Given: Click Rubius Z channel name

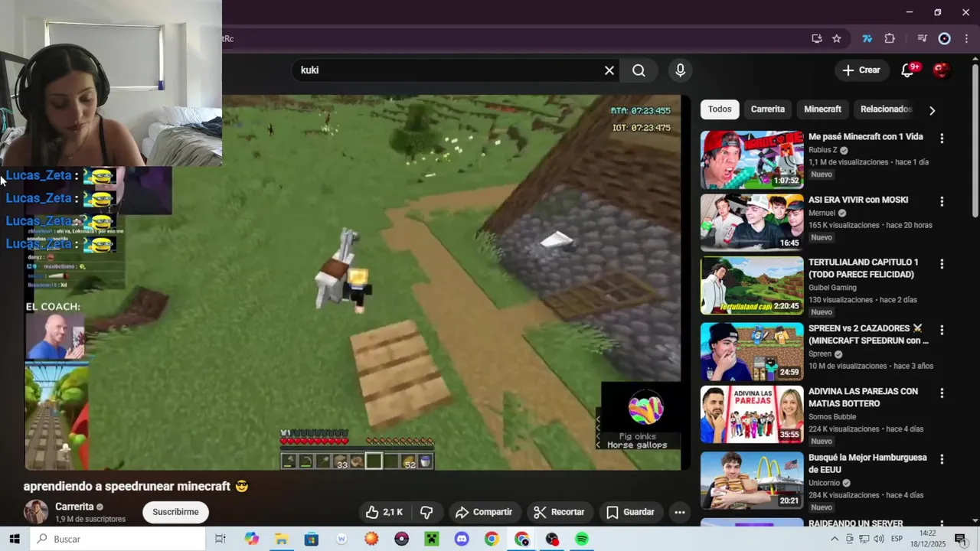Looking at the screenshot, I should coord(823,150).
